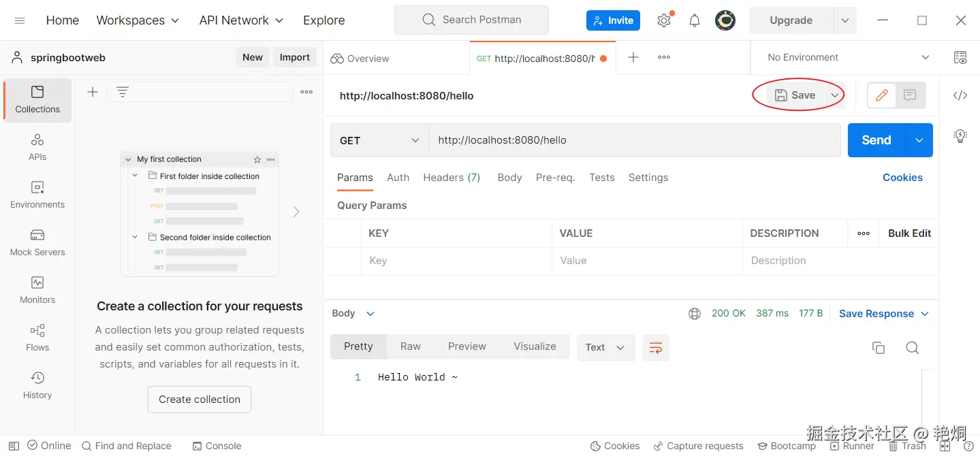Click the globe network icon in response
The image size is (980, 456).
click(695, 314)
